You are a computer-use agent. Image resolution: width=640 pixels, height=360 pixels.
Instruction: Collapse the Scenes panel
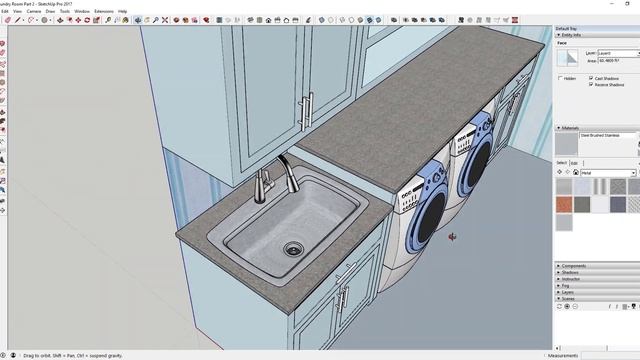click(597, 299)
